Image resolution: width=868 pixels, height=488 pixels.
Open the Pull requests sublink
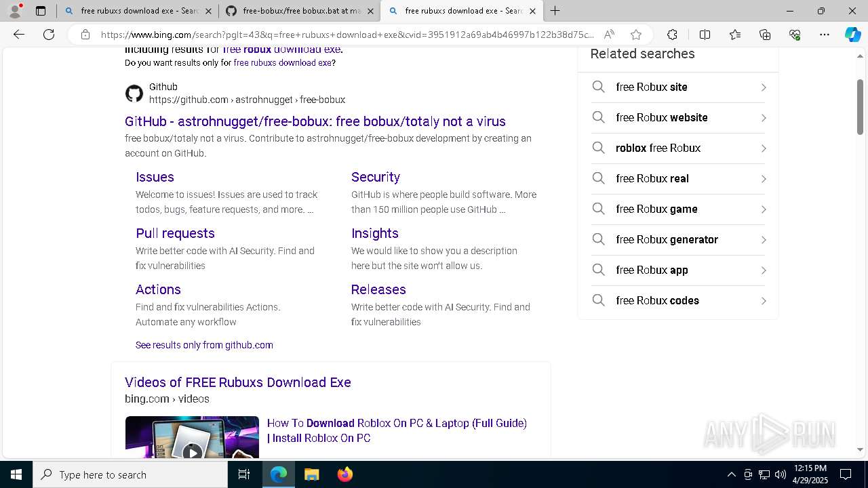[x=175, y=233]
